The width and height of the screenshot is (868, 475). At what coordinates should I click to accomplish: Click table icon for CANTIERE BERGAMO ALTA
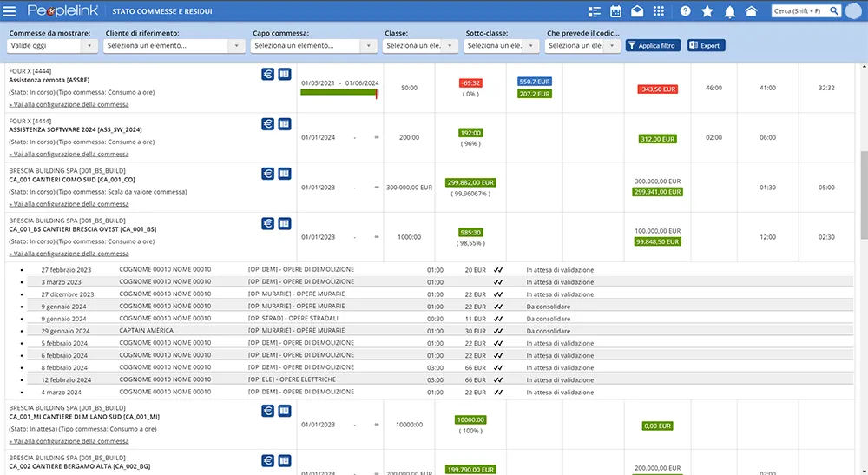[x=285, y=460]
